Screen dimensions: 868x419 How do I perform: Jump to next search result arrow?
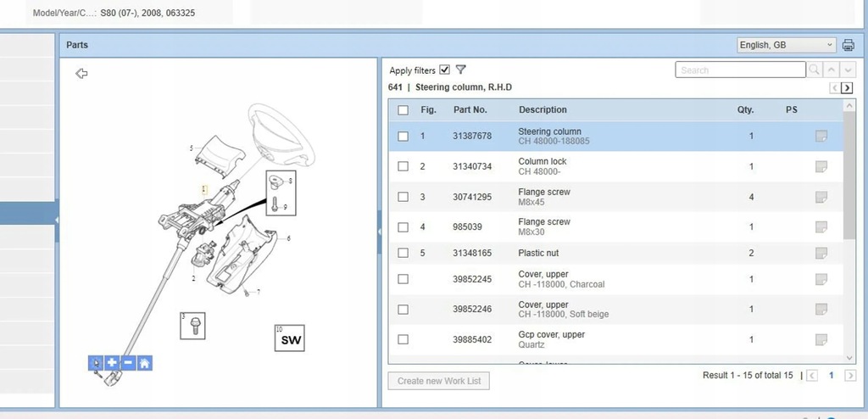coord(848,70)
